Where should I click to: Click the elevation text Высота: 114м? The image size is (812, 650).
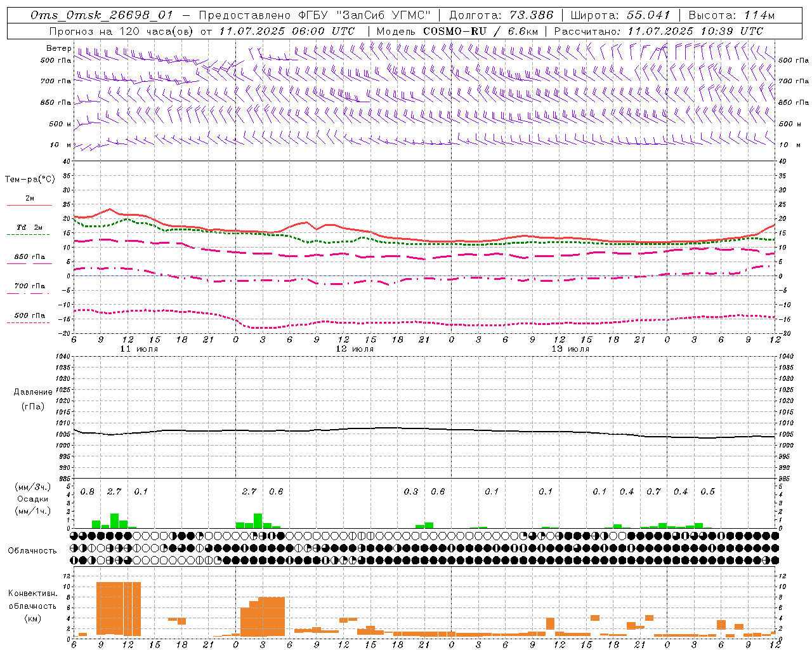(731, 15)
